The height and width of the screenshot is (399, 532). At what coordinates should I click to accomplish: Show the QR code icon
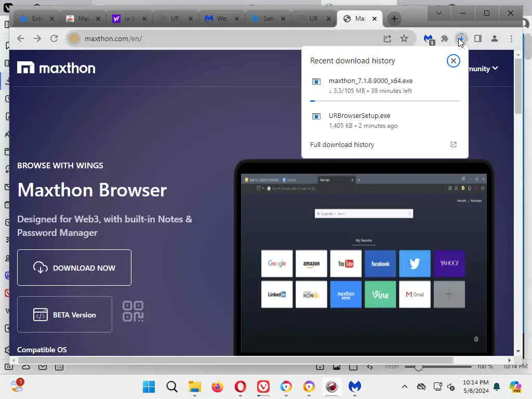pos(133,312)
